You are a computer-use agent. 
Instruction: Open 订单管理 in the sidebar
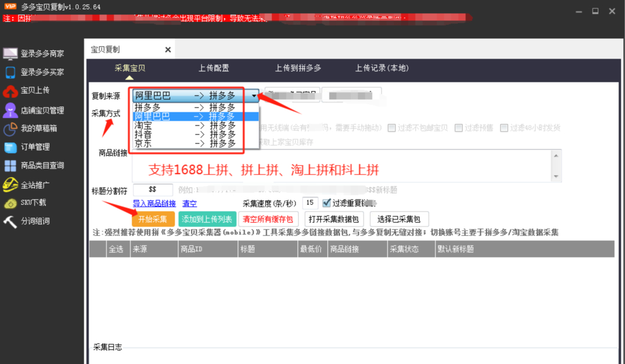tap(26, 147)
